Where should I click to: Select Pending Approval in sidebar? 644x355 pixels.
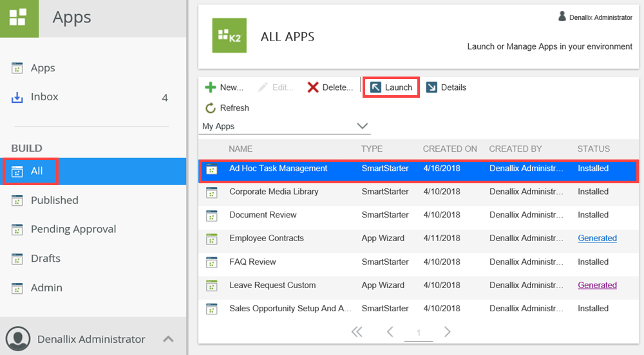coord(73,229)
